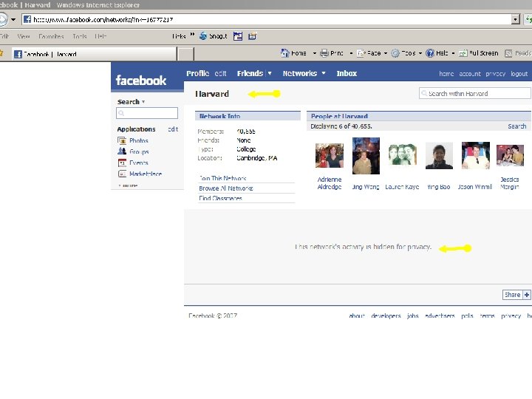Open the Home button dropdown arrow

(x=315, y=53)
